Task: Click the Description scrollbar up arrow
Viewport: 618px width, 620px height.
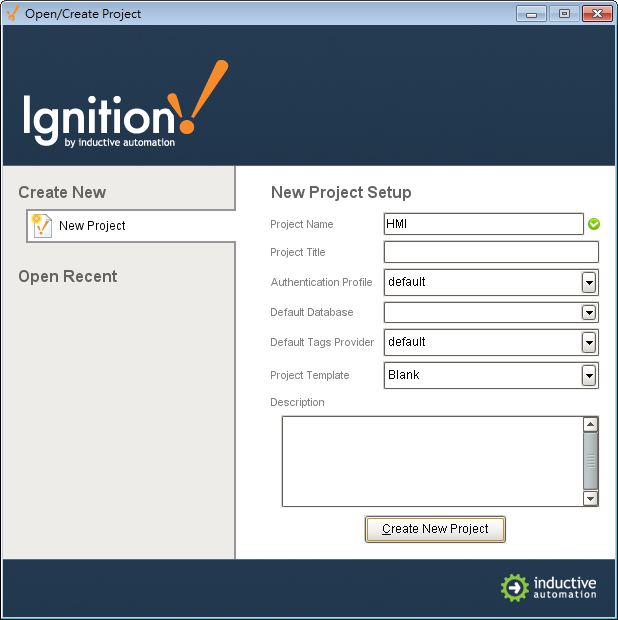Action: pyautogui.click(x=590, y=425)
